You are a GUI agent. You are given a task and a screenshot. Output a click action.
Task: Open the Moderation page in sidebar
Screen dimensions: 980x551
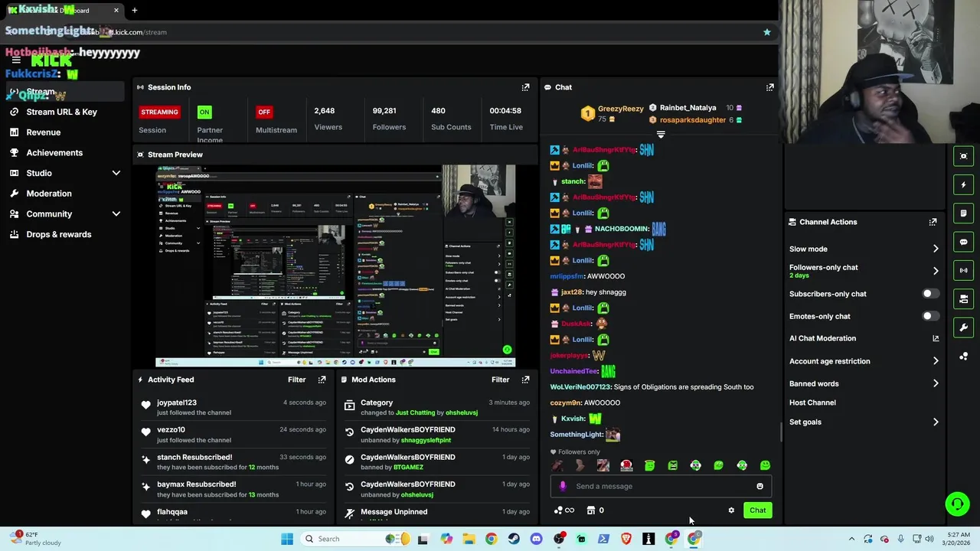pyautogui.click(x=49, y=194)
